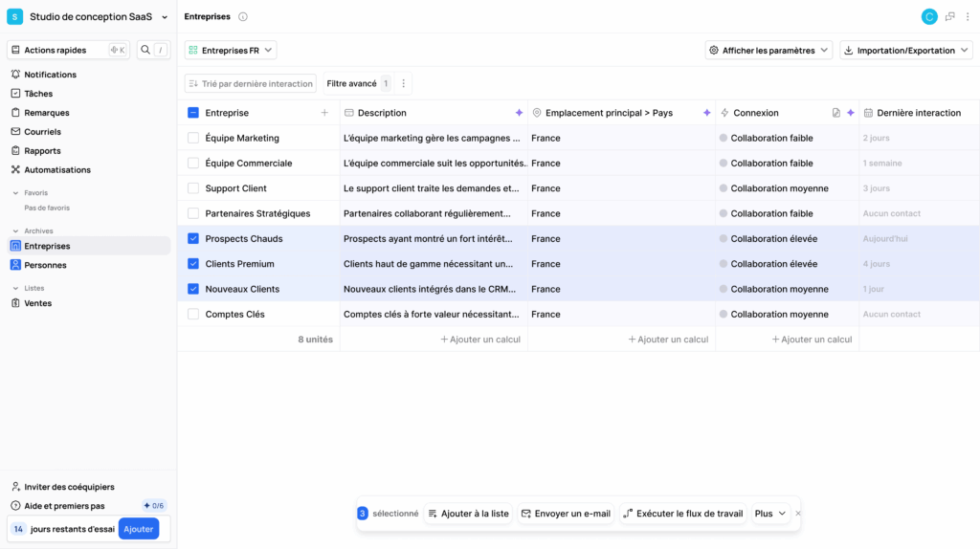Open the chat bubbles icon in header
Image resolution: width=980 pixels, height=549 pixels.
tap(950, 17)
